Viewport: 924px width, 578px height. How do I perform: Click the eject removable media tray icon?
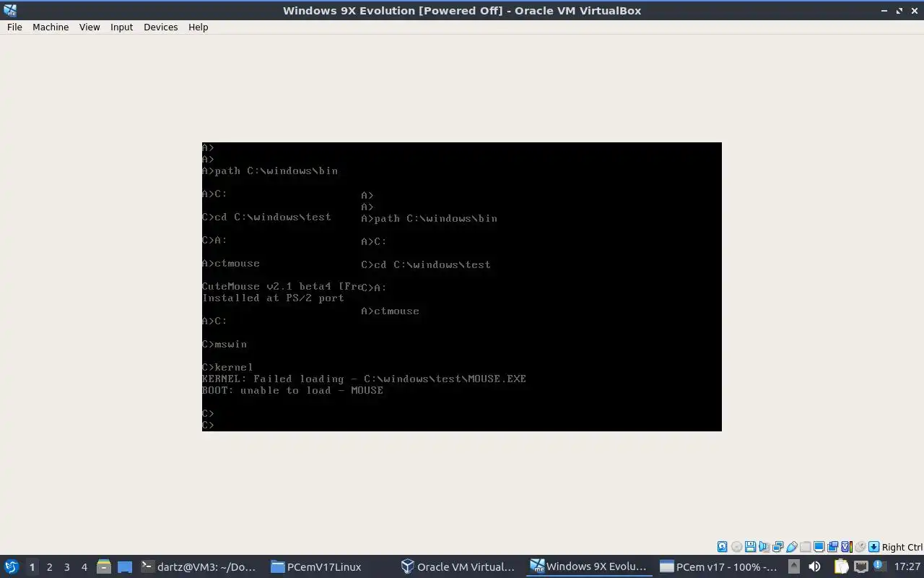[x=794, y=566]
